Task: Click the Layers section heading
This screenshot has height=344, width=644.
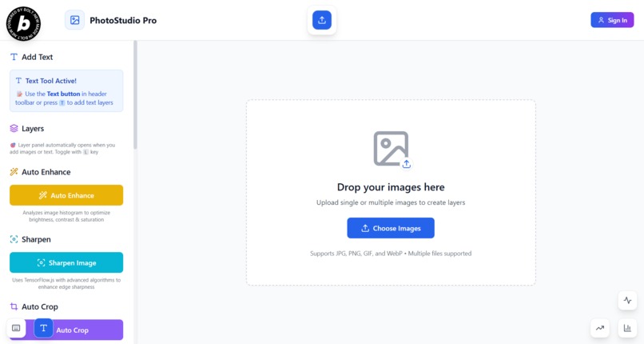Action: tap(33, 129)
